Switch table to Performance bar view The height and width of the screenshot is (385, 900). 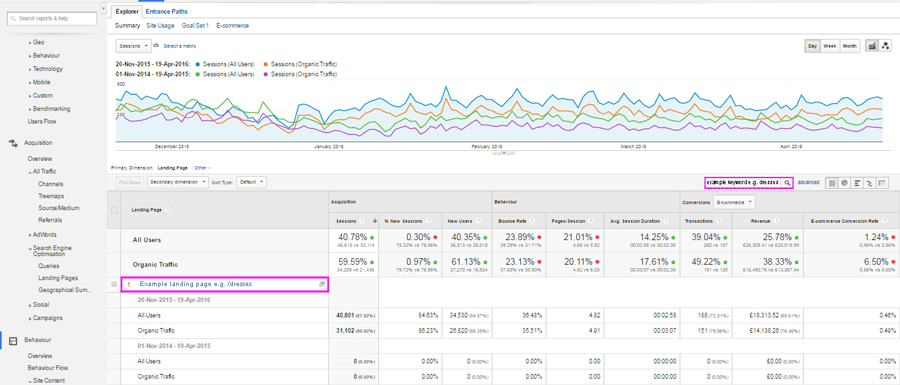coord(857,182)
